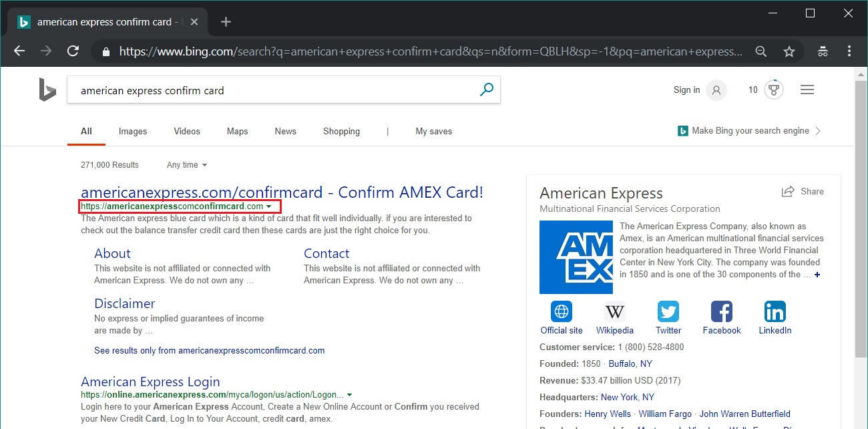The width and height of the screenshot is (868, 429).
Task: Click the padlock site security icon
Action: click(105, 51)
